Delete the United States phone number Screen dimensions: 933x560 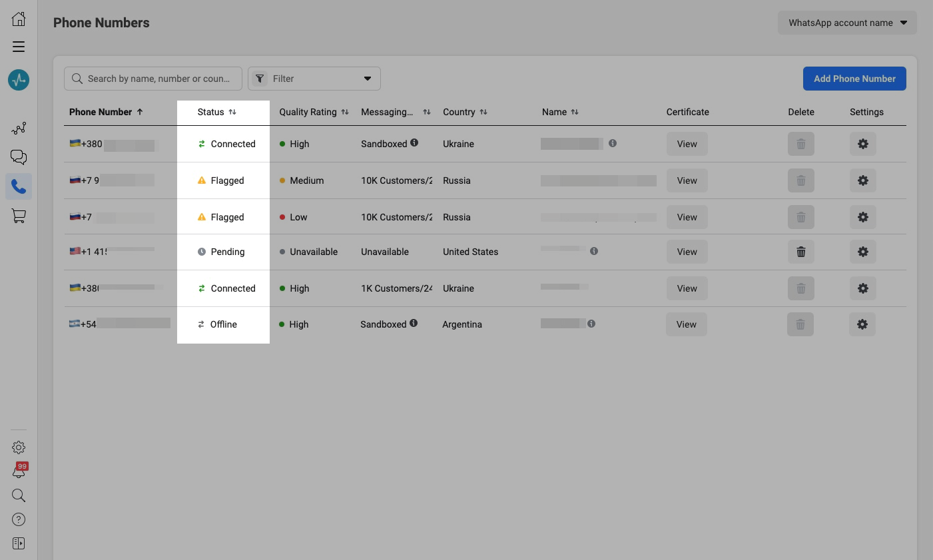[800, 252]
